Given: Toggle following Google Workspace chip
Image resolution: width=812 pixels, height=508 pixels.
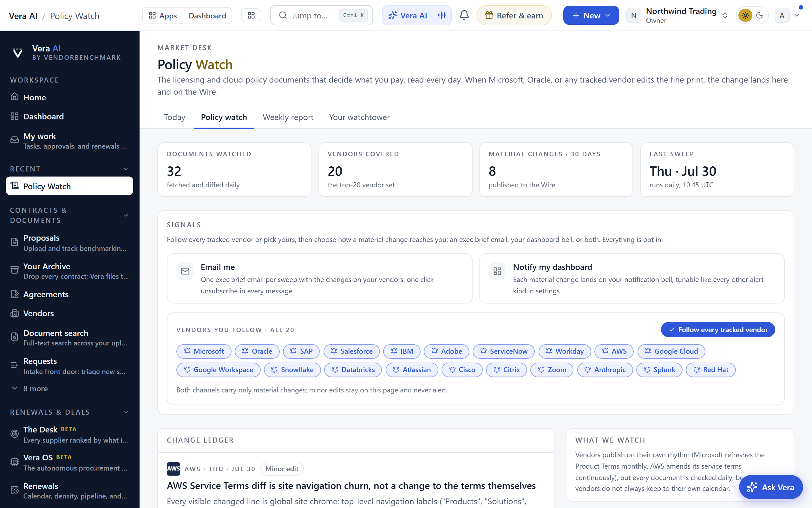Looking at the screenshot, I should coord(219,370).
